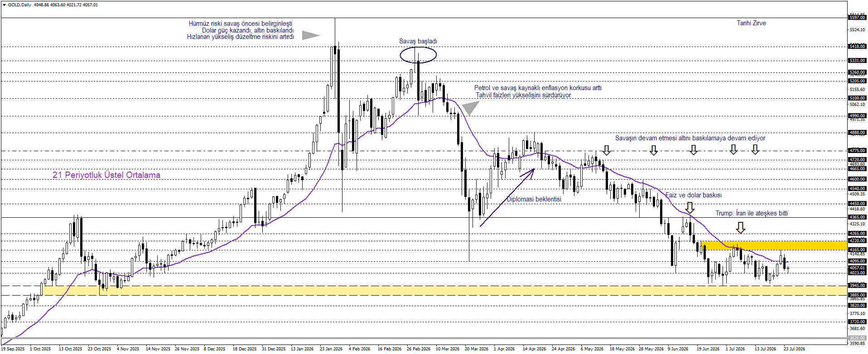Click the 5418.00 price level tag

(857, 47)
